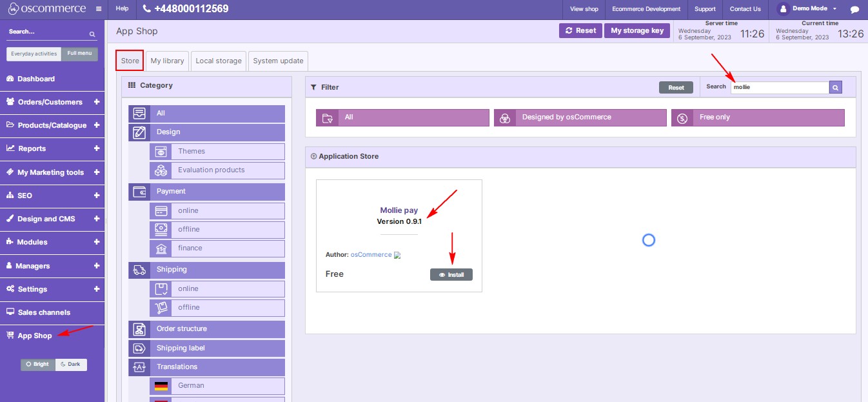Click the Order structure icon
868x402 pixels.
(139, 329)
